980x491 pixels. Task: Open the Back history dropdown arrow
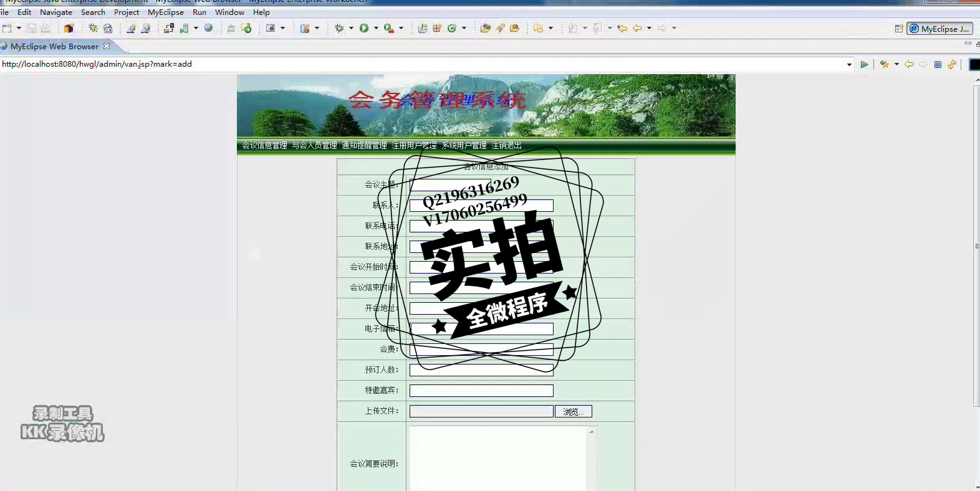[x=649, y=28]
